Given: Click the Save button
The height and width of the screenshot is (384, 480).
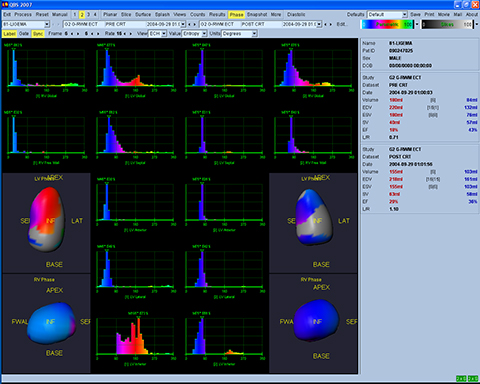Looking at the screenshot, I should 415,15.
